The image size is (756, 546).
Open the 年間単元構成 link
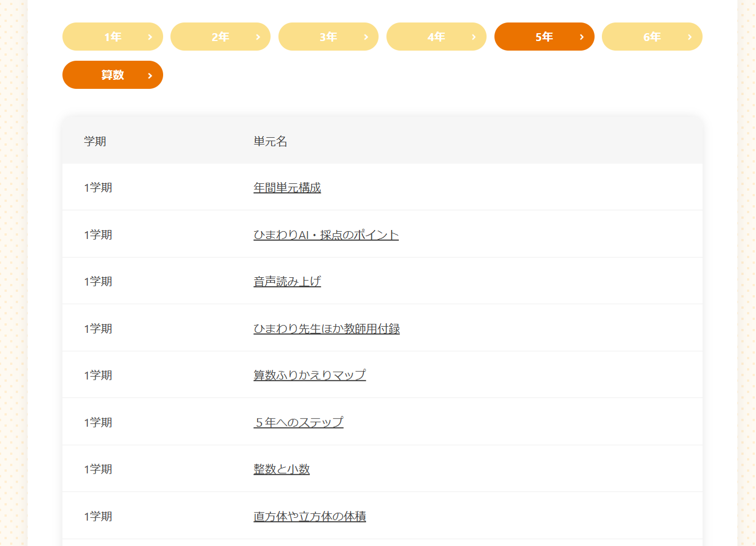click(x=287, y=187)
